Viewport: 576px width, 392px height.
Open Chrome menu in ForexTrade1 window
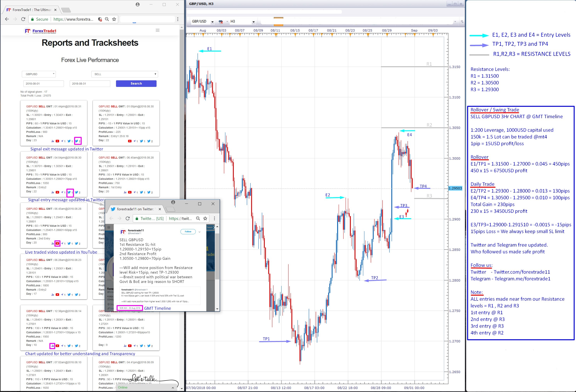pyautogui.click(x=178, y=19)
